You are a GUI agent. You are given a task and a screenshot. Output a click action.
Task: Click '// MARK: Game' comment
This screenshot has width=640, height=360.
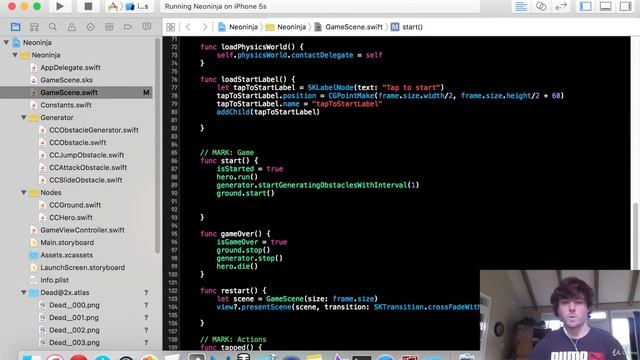click(x=227, y=153)
